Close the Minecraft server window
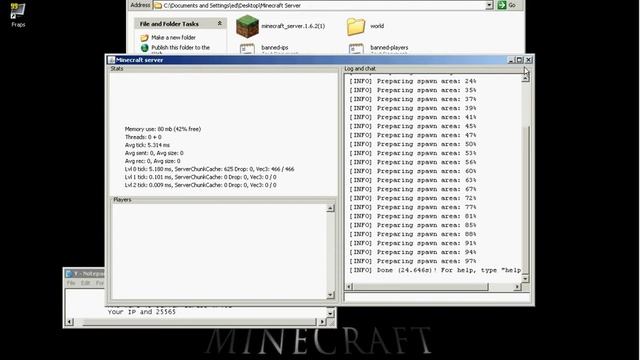 coord(529,60)
